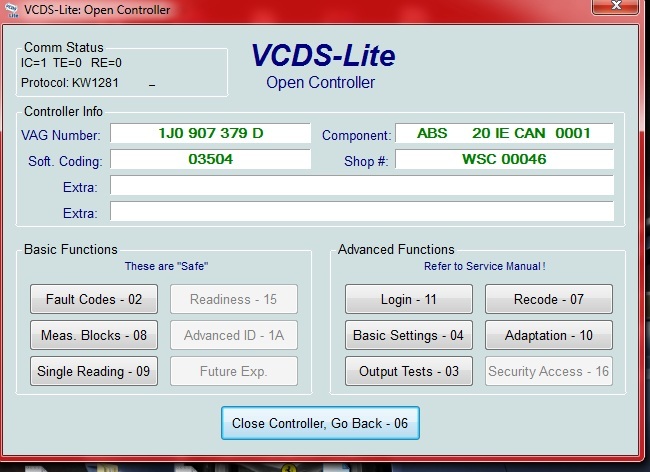Click the VAG Number field
The width and height of the screenshot is (650, 472).
210,133
